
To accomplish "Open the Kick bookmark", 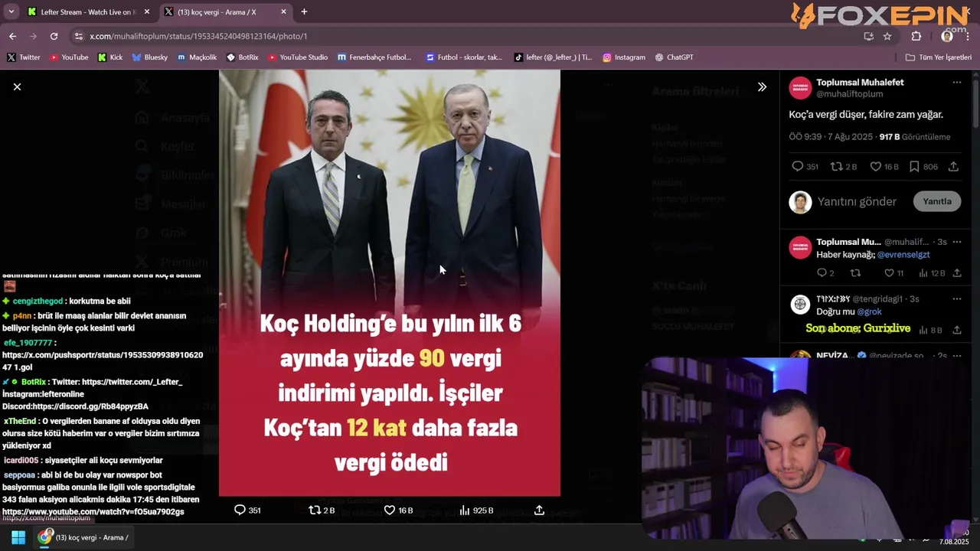I will pos(110,57).
